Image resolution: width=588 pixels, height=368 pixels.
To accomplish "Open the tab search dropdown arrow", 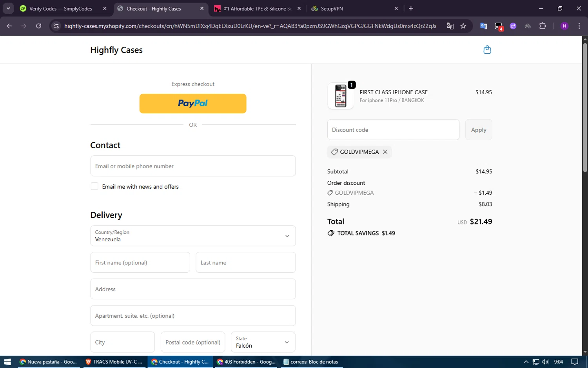I will [8, 8].
